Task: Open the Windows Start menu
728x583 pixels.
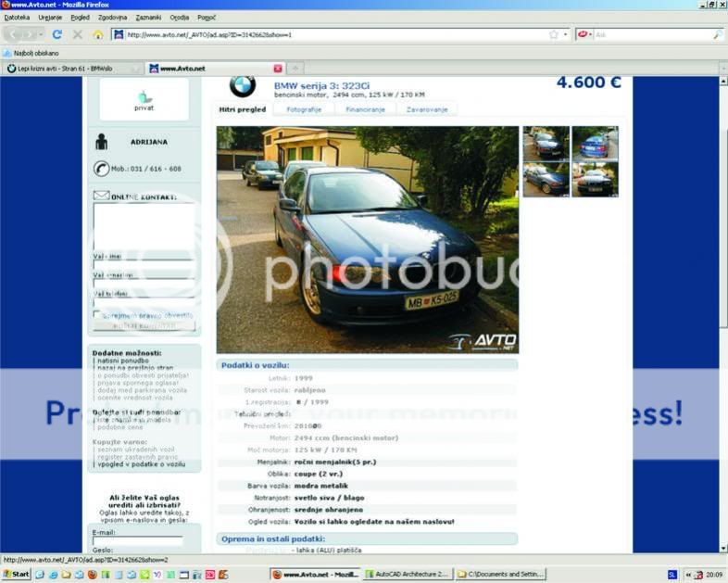Action: [16, 574]
